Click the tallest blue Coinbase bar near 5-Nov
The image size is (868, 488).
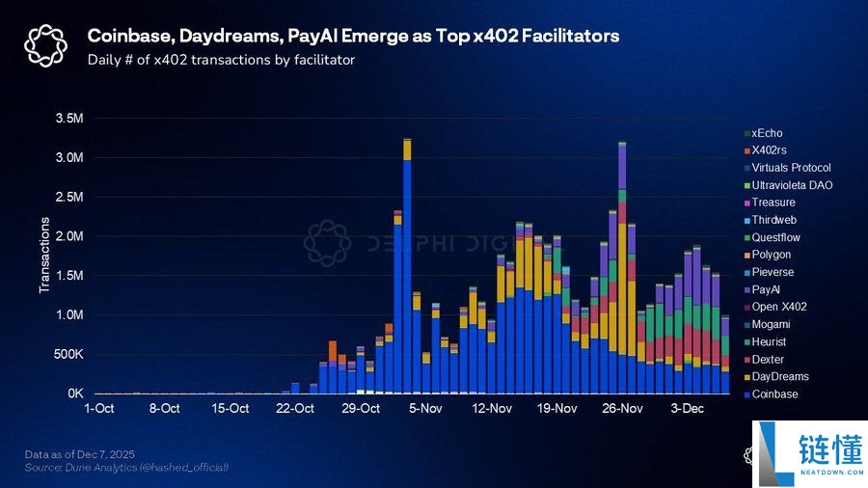(407, 277)
